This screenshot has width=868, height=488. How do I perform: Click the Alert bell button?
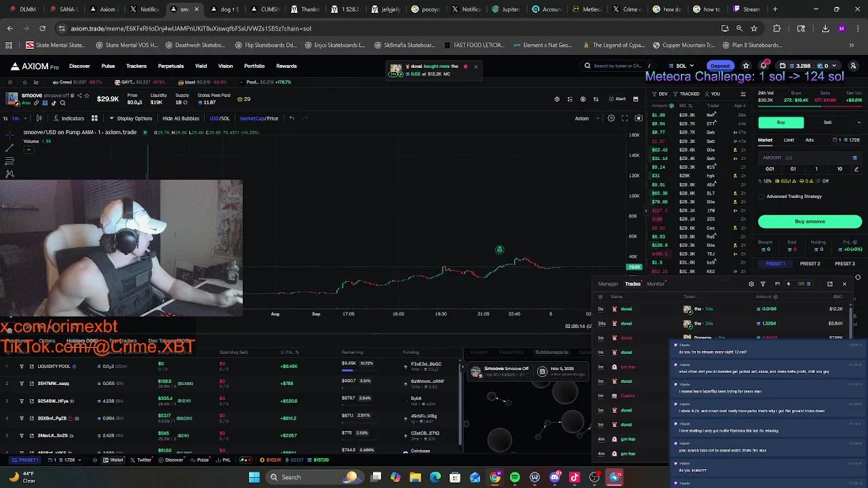coord(617,99)
